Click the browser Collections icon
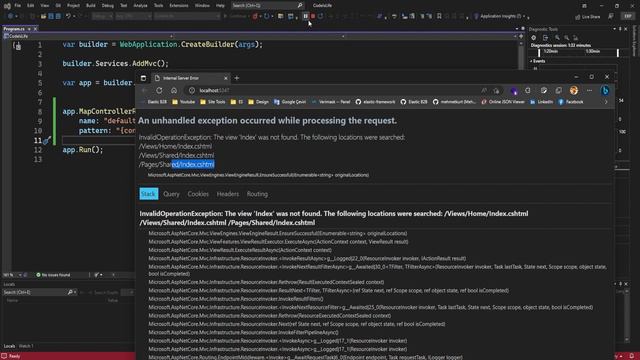Image resolution: width=640 pixels, height=360 pixels. [558, 90]
